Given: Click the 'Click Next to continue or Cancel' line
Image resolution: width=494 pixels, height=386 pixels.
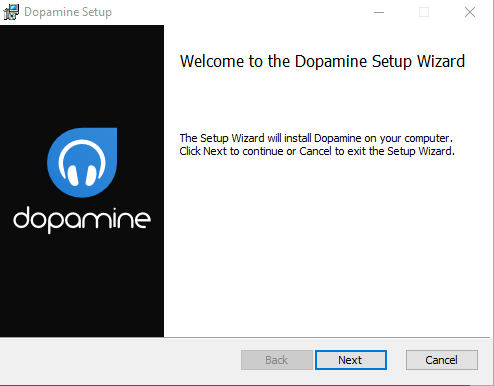Looking at the screenshot, I should (x=256, y=151).
